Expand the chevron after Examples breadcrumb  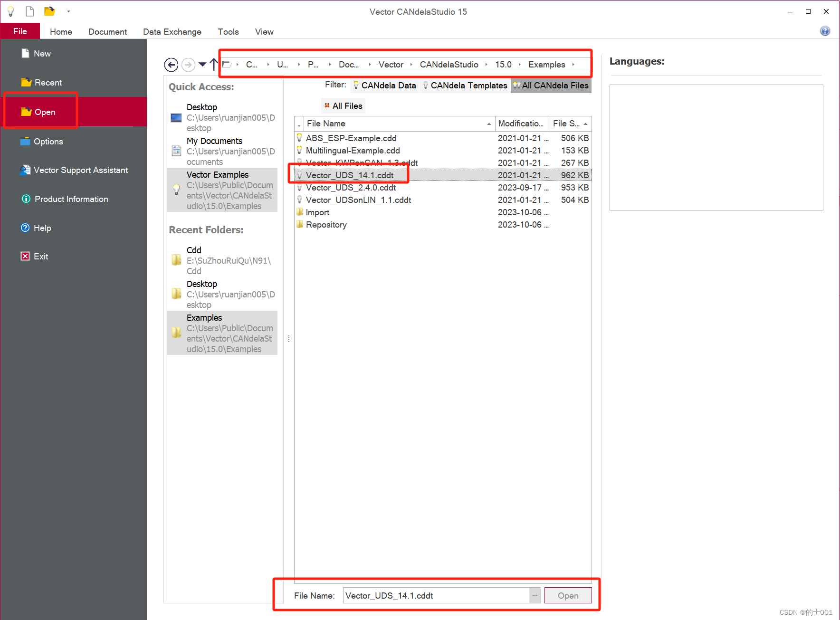click(573, 65)
